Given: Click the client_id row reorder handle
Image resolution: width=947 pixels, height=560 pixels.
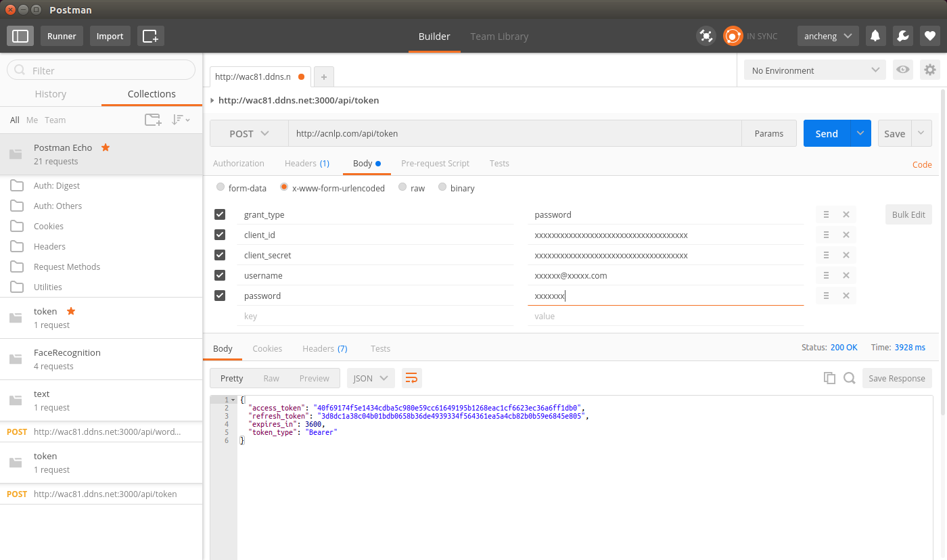Looking at the screenshot, I should coord(826,235).
